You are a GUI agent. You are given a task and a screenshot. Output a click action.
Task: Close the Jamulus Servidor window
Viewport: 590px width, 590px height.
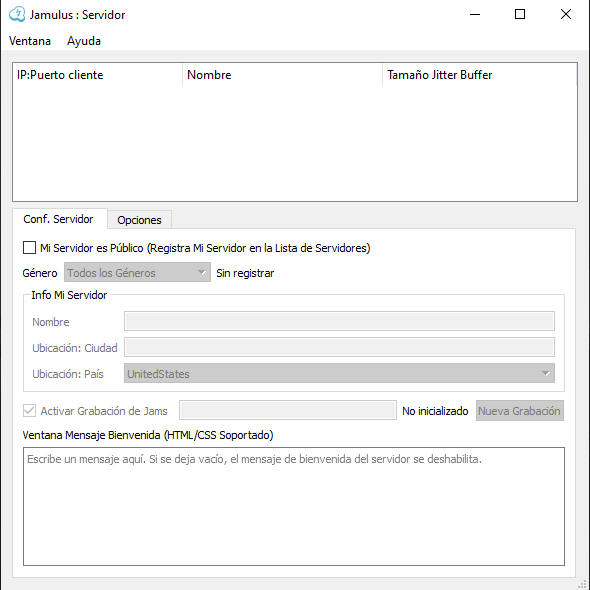click(566, 15)
